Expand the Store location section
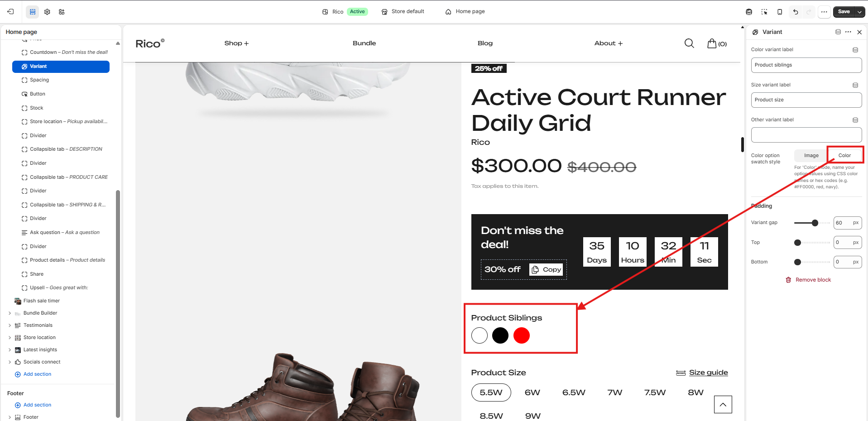The height and width of the screenshot is (421, 868). click(10, 338)
